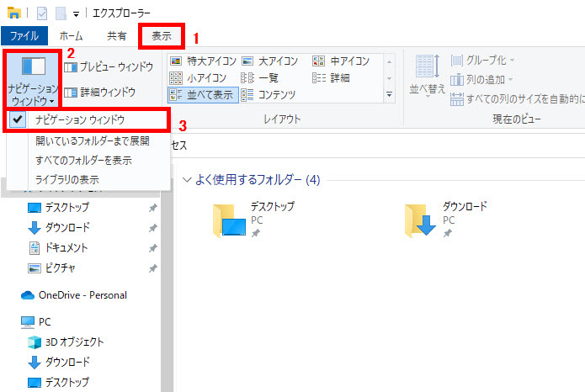Select 大アイコン layout
The height and width of the screenshot is (392, 585).
click(273, 61)
